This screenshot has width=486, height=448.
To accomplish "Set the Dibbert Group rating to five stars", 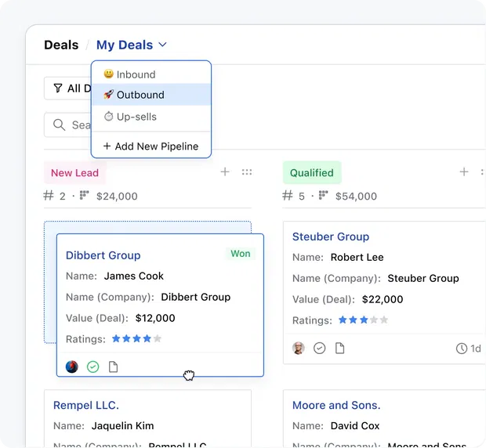I will (x=157, y=338).
